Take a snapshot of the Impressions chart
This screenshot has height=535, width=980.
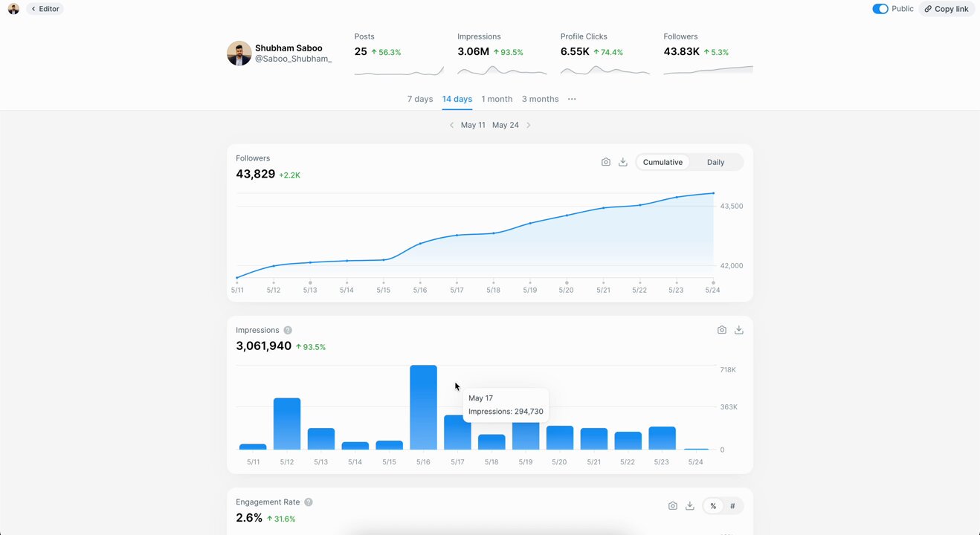[722, 330]
